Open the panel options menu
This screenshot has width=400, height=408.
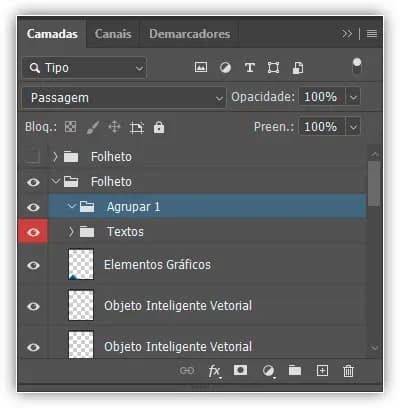click(372, 34)
